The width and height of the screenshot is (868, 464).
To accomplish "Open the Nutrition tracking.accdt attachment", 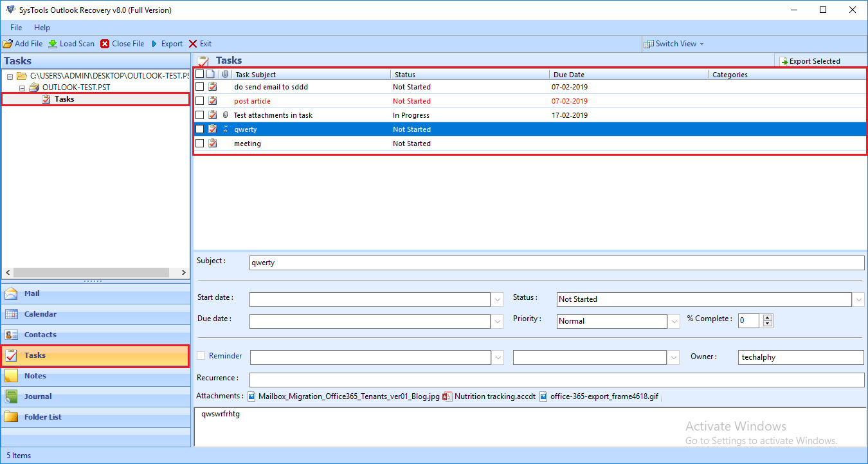I will (494, 396).
